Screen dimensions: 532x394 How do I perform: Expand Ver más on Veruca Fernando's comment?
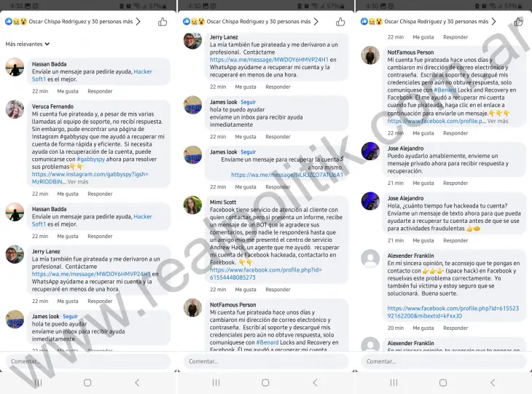click(78, 182)
